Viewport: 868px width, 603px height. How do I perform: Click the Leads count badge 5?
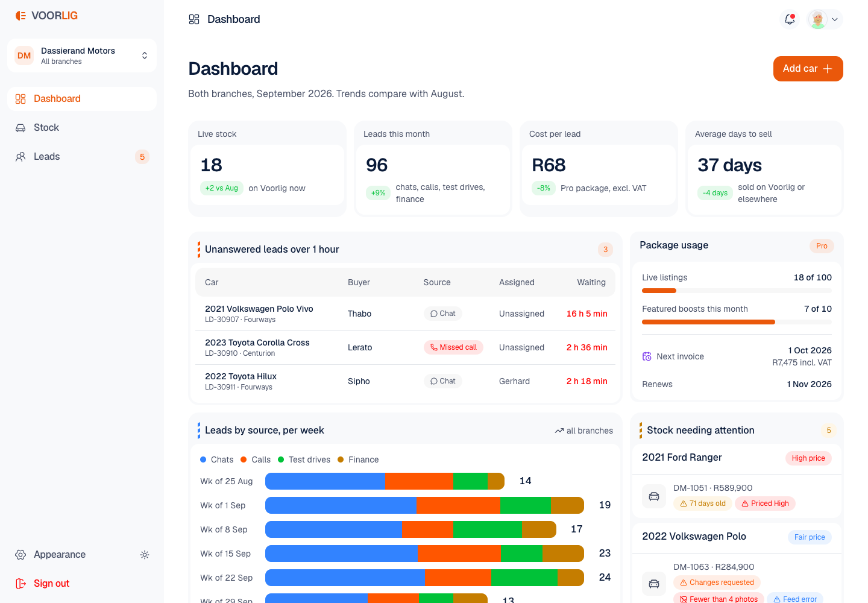pyautogui.click(x=142, y=157)
